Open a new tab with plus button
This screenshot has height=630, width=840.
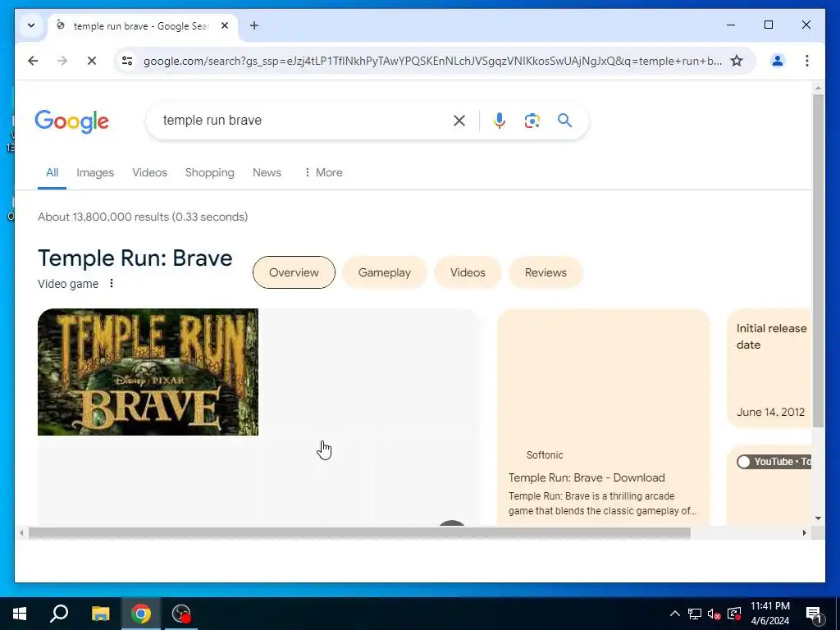[x=254, y=25]
